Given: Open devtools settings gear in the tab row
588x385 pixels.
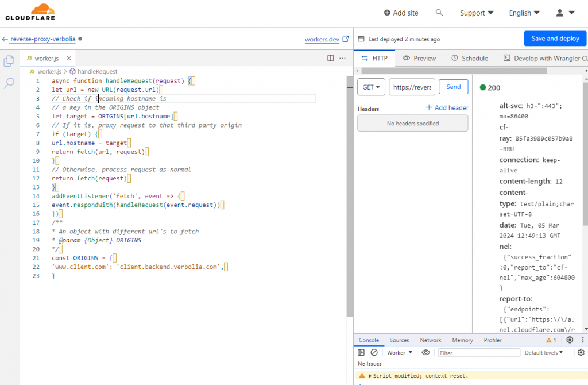Looking at the screenshot, I should coord(570,340).
